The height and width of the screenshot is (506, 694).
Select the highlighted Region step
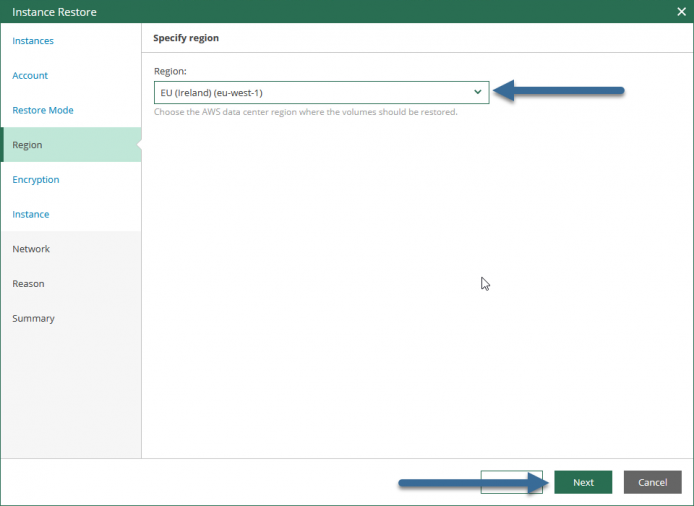coord(71,145)
